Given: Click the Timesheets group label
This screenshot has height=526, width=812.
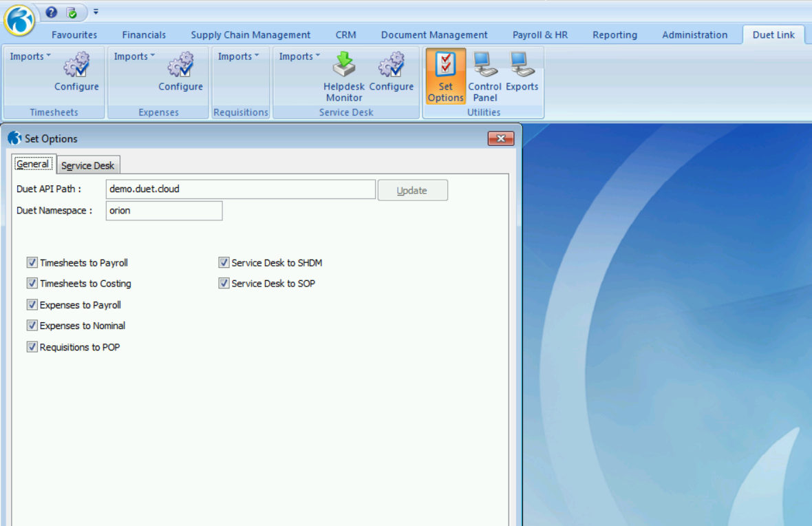Looking at the screenshot, I should [54, 112].
